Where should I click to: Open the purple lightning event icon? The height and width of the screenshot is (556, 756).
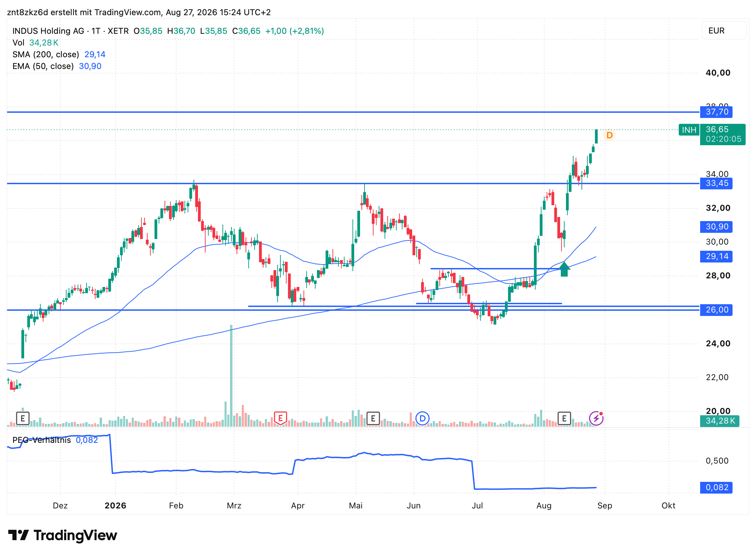[x=596, y=419]
